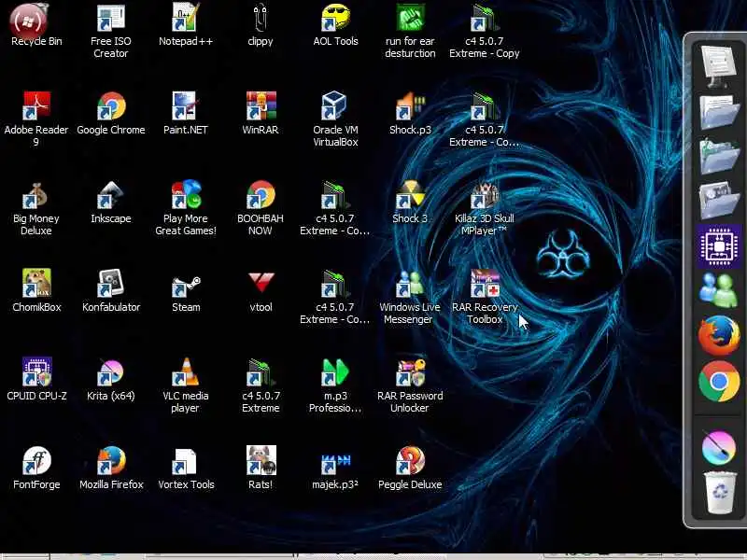The image size is (747, 560).
Task: Open Messenger people icon in dock
Action: tap(719, 290)
